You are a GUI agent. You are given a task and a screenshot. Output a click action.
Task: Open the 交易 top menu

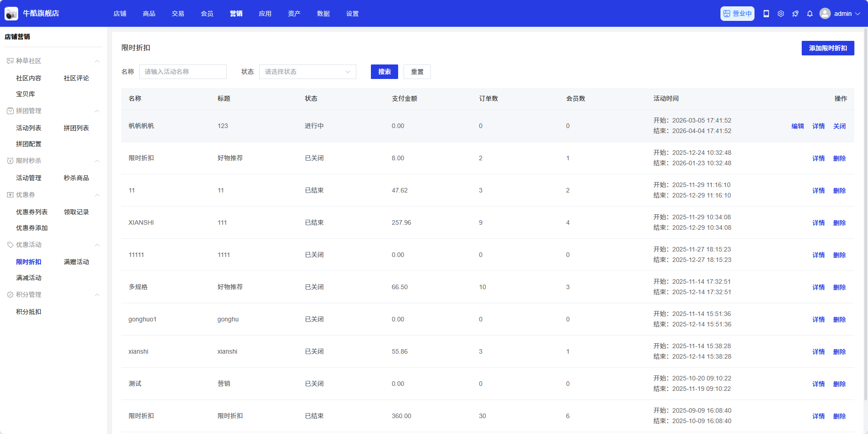(x=178, y=14)
